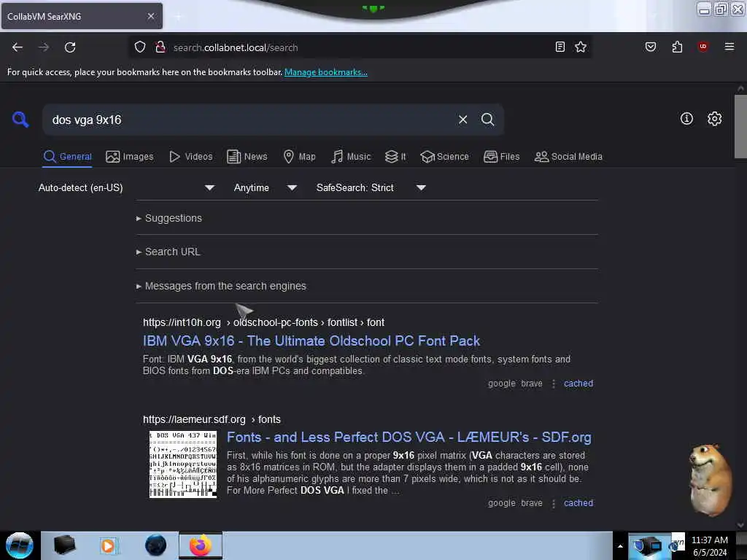
Task: Select the General search category
Action: pyautogui.click(x=67, y=157)
